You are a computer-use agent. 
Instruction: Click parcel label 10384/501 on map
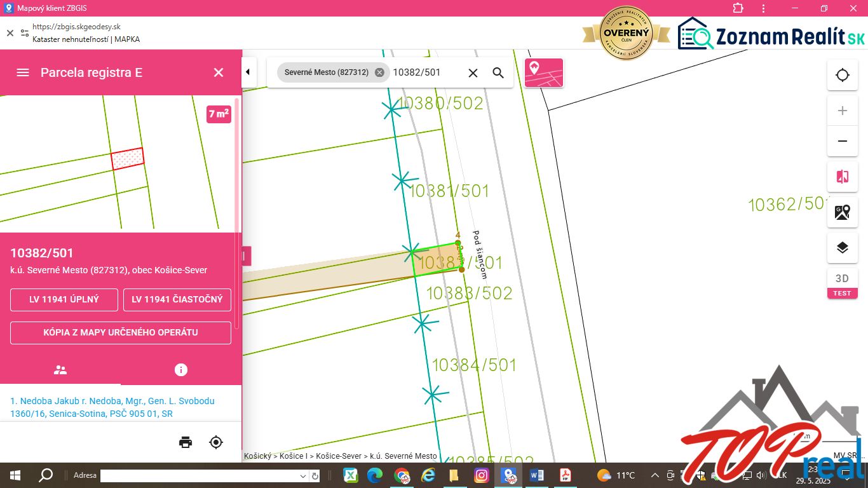coord(474,365)
